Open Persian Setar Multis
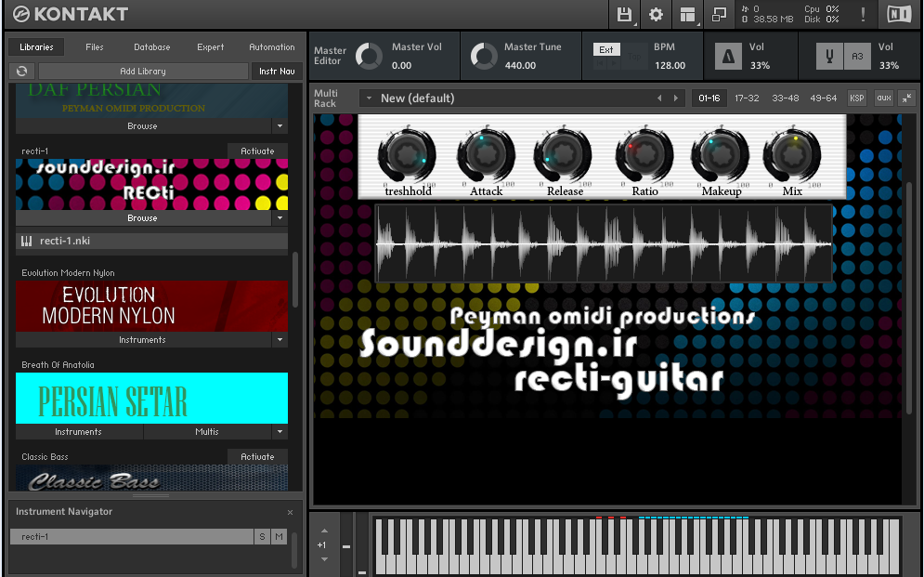The image size is (924, 577). pos(207,431)
